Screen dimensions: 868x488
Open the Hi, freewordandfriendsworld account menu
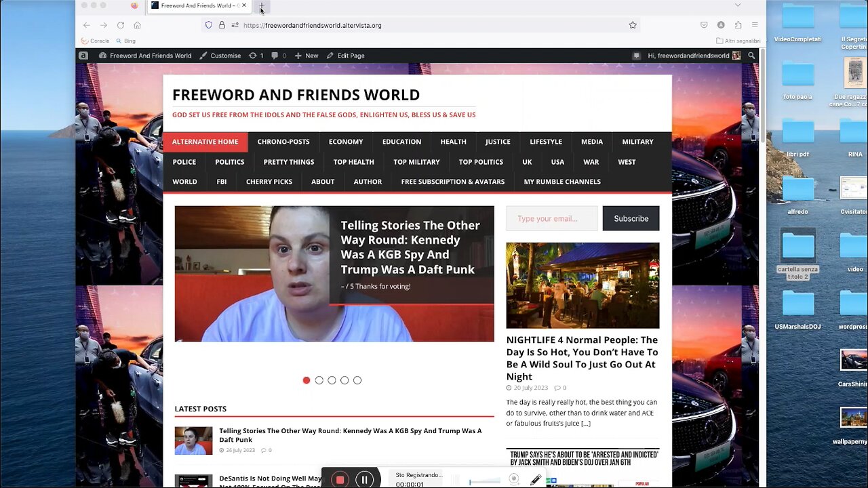[694, 56]
